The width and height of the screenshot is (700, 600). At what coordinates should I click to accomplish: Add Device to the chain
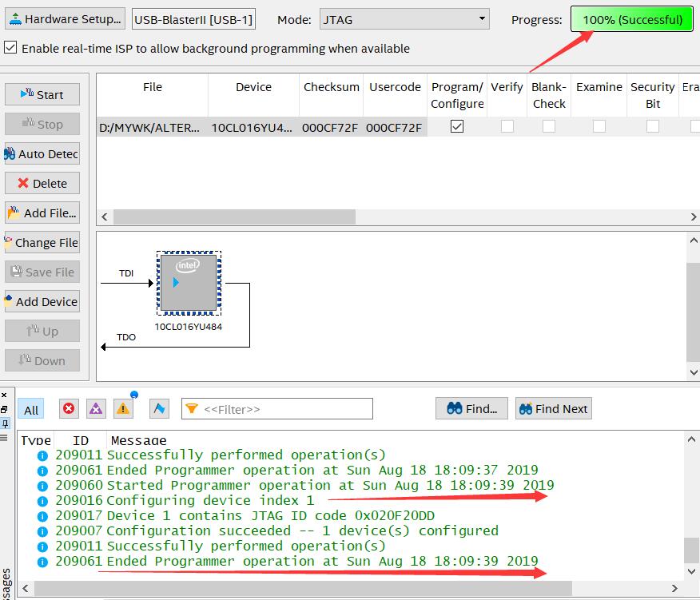coord(42,301)
